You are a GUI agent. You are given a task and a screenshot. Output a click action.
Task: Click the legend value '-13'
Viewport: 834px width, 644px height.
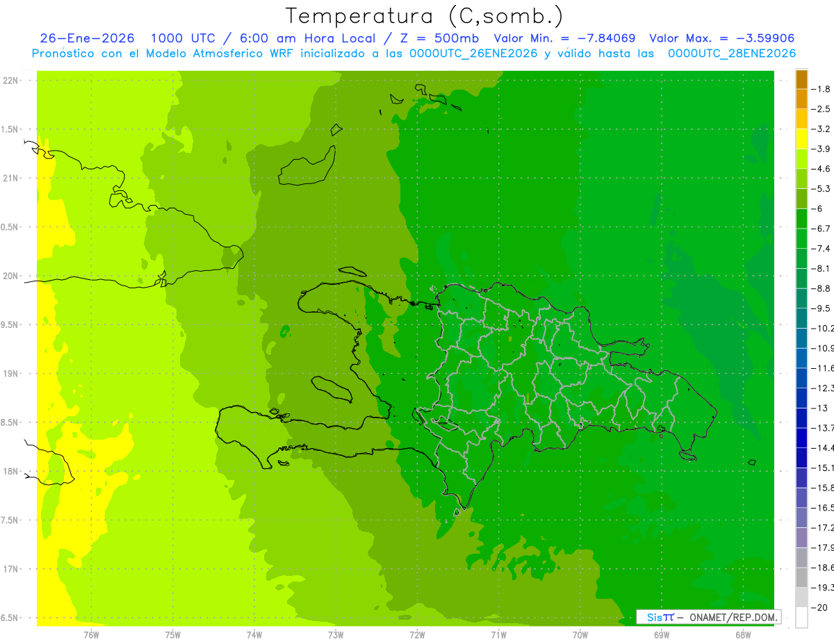coord(819,408)
